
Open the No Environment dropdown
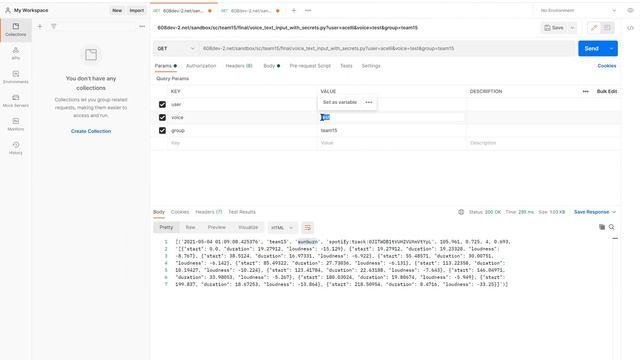point(578,11)
